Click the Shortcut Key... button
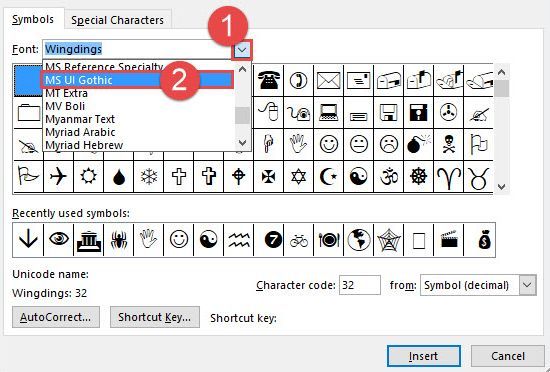 [155, 317]
